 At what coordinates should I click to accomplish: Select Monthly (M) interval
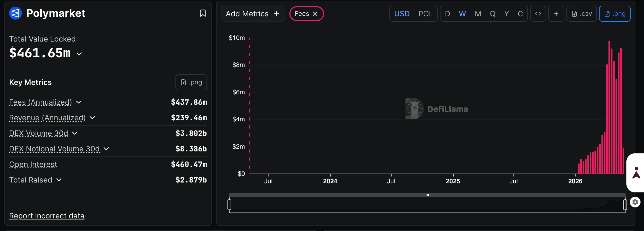[478, 14]
